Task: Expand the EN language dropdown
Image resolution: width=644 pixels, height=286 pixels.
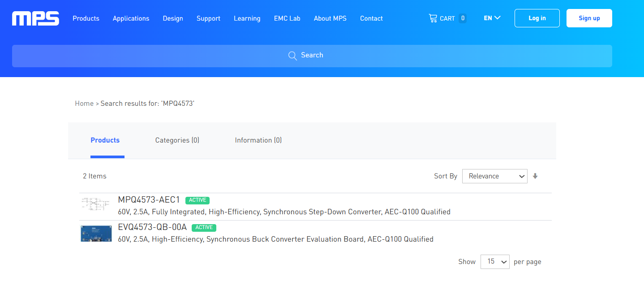Action: tap(492, 18)
